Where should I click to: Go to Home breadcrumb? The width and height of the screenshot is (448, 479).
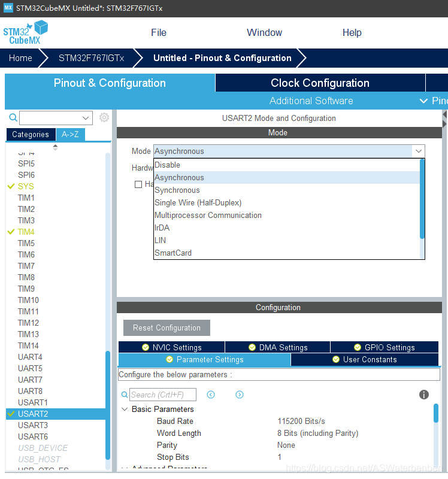coord(20,58)
